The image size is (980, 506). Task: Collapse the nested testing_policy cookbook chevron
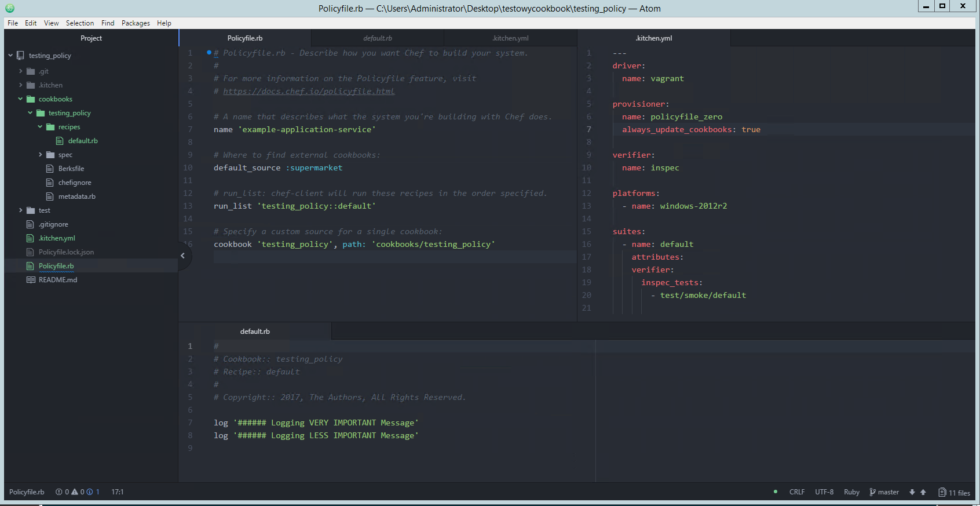(x=30, y=113)
